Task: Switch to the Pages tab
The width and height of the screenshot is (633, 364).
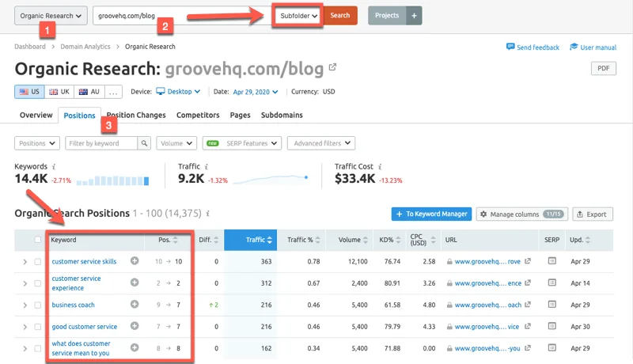Action: click(241, 115)
